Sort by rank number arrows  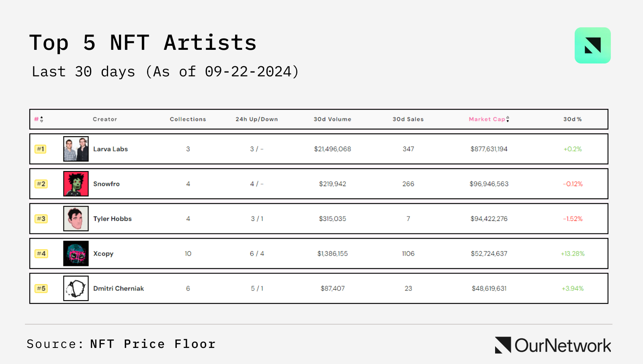pos(41,119)
